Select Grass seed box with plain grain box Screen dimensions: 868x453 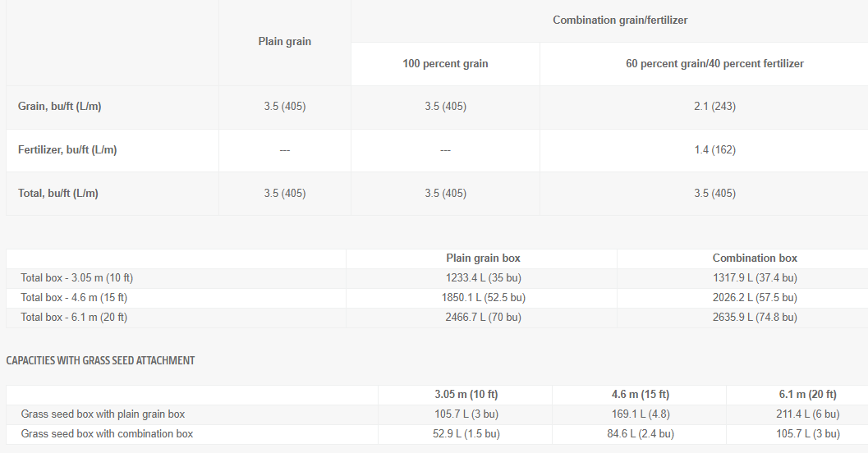(103, 414)
